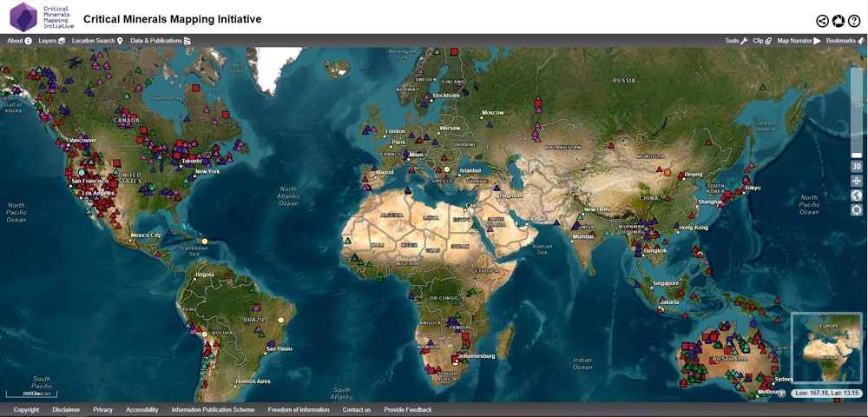This screenshot has height=417, width=868.
Task: Open the Contact us link
Action: [357, 410]
